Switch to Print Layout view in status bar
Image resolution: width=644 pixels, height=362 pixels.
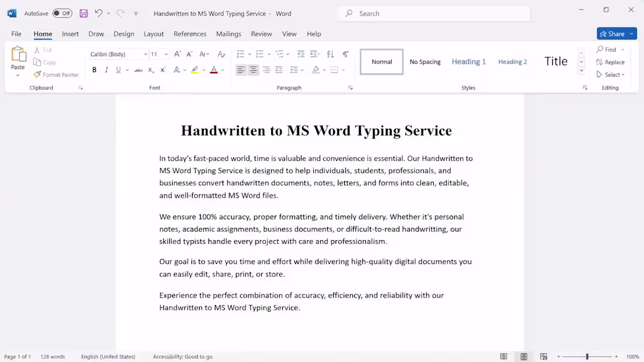pyautogui.click(x=523, y=356)
